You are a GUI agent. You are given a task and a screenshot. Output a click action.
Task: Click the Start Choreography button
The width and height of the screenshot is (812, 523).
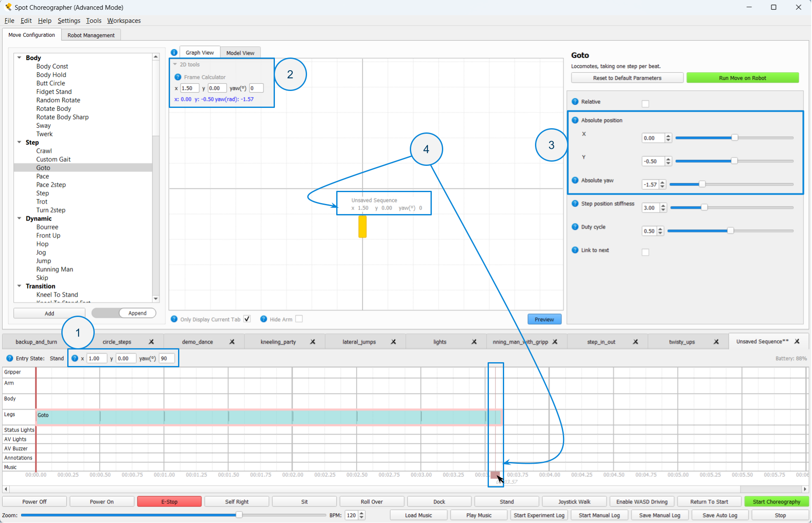776,502
